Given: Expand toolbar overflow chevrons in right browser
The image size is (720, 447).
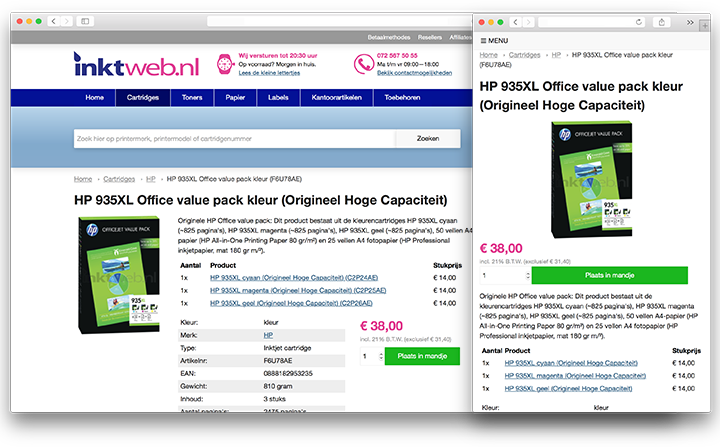Looking at the screenshot, I should tap(689, 21).
